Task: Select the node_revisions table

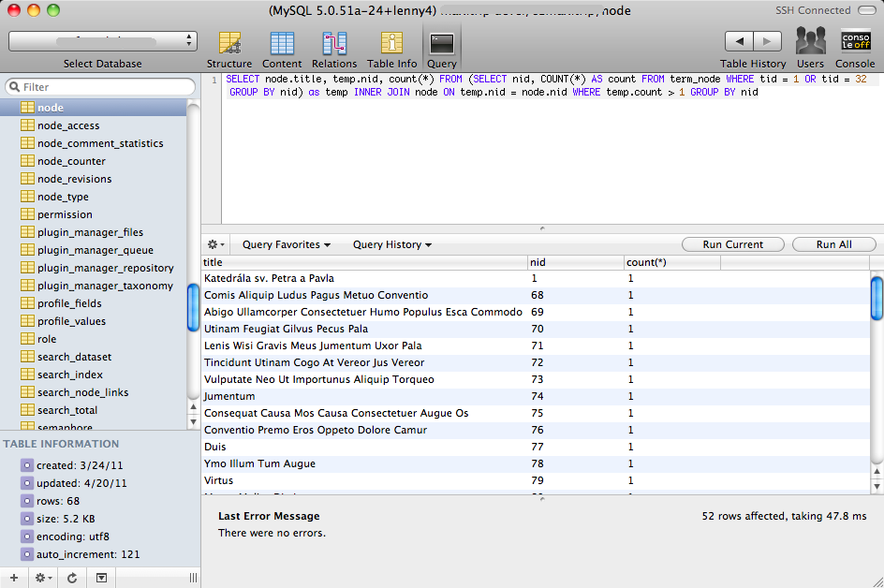Action: (x=74, y=179)
